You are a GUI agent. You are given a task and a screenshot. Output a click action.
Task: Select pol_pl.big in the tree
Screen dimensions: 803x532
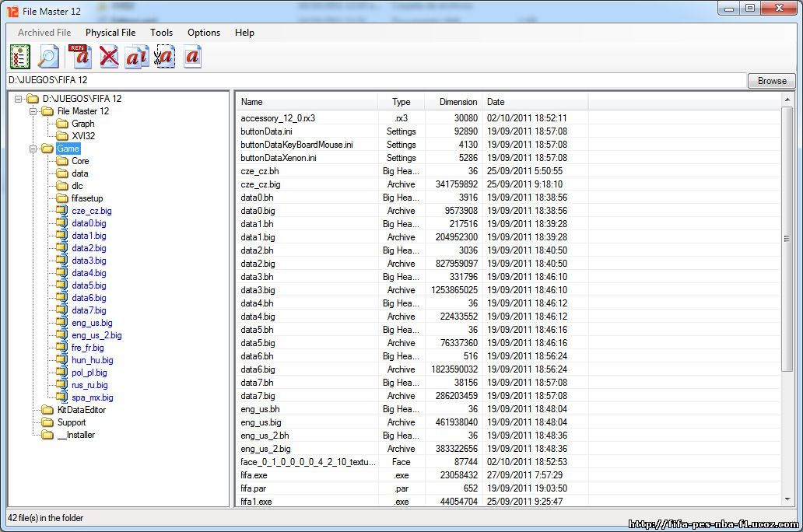coord(89,373)
